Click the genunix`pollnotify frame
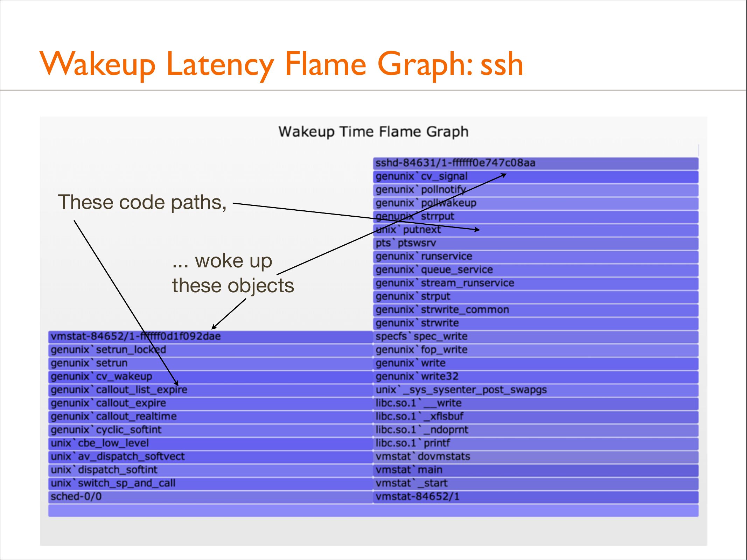Viewport: 747px width, 560px height. point(536,190)
